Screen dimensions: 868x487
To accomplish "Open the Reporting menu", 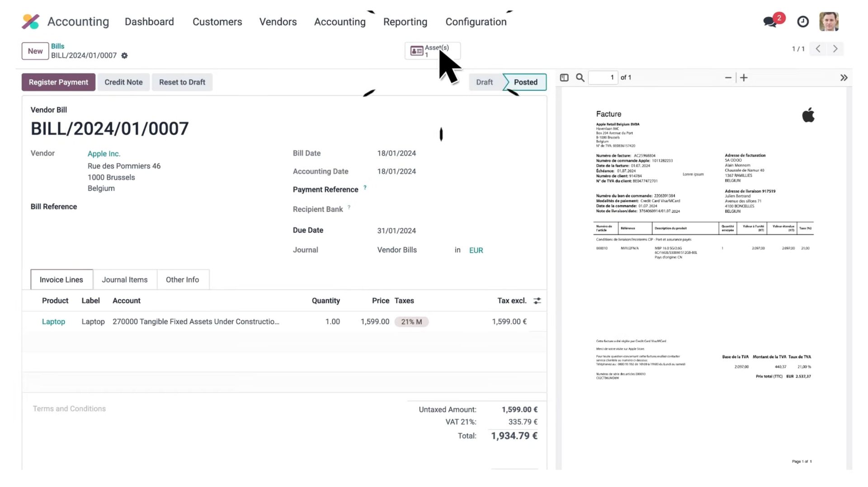I will 405,22.
